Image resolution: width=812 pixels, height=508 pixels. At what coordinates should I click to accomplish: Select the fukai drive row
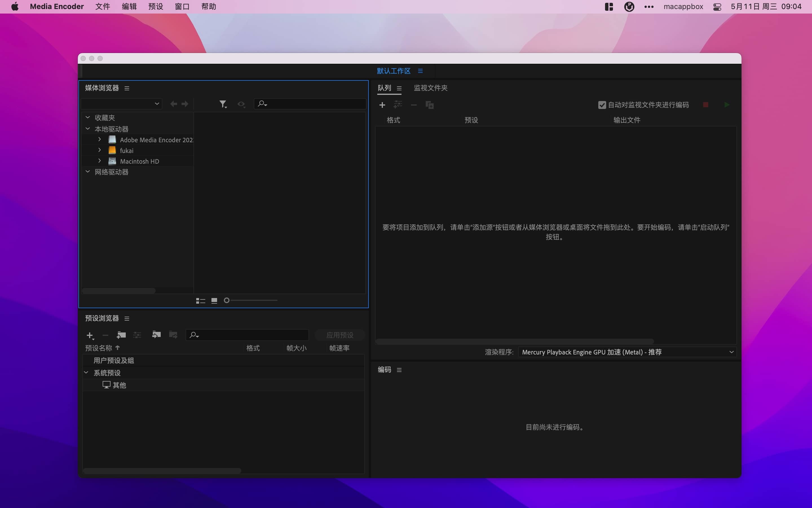pyautogui.click(x=138, y=150)
